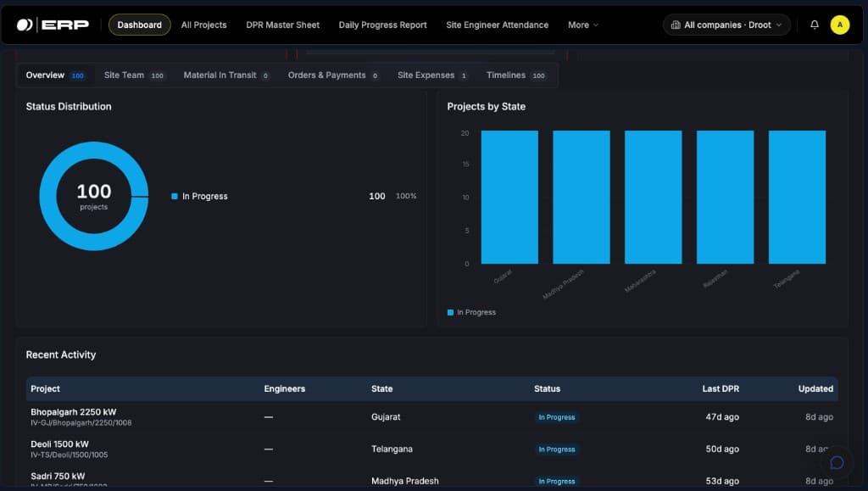Click In Progress badge in Deoli row
Viewport: 868px width, 491px height.
557,449
